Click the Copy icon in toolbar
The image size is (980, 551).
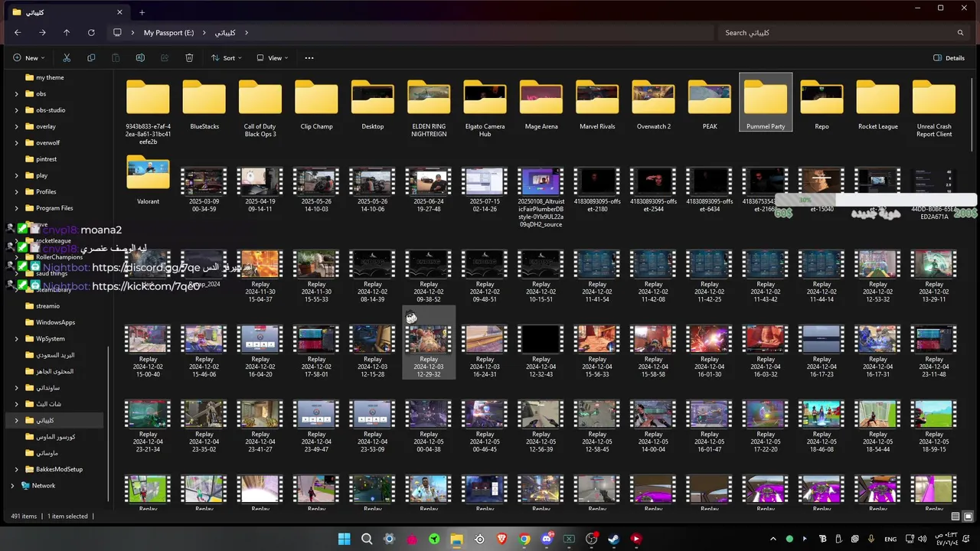click(x=91, y=57)
